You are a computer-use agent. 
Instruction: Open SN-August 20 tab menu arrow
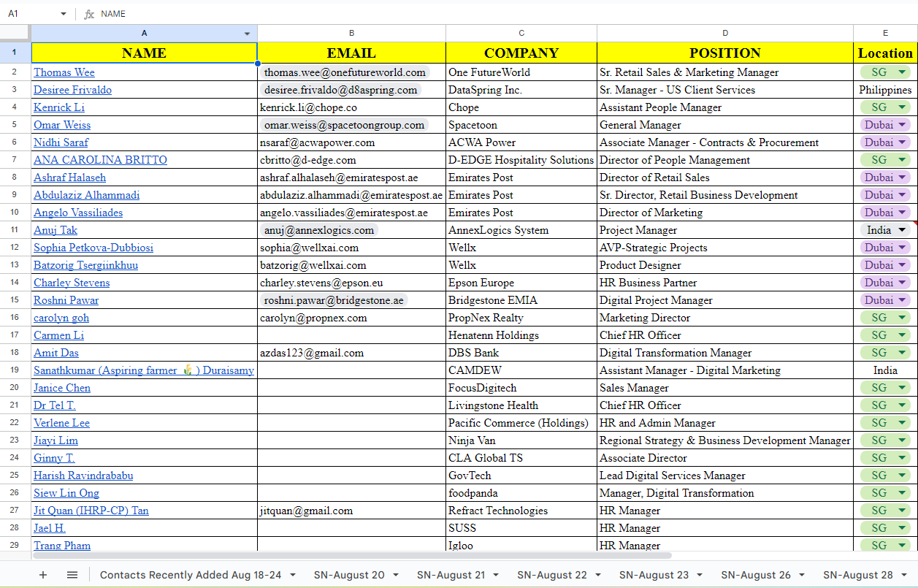tap(396, 575)
